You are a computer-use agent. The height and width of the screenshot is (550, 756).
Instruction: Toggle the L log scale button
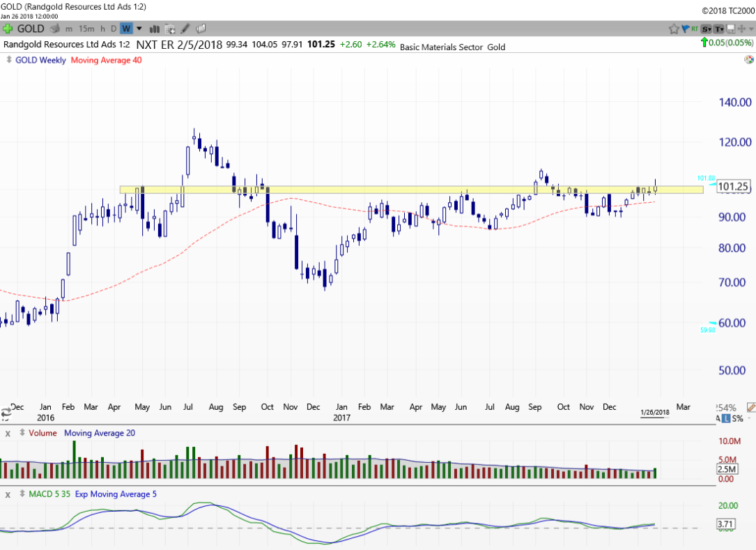coord(726,418)
